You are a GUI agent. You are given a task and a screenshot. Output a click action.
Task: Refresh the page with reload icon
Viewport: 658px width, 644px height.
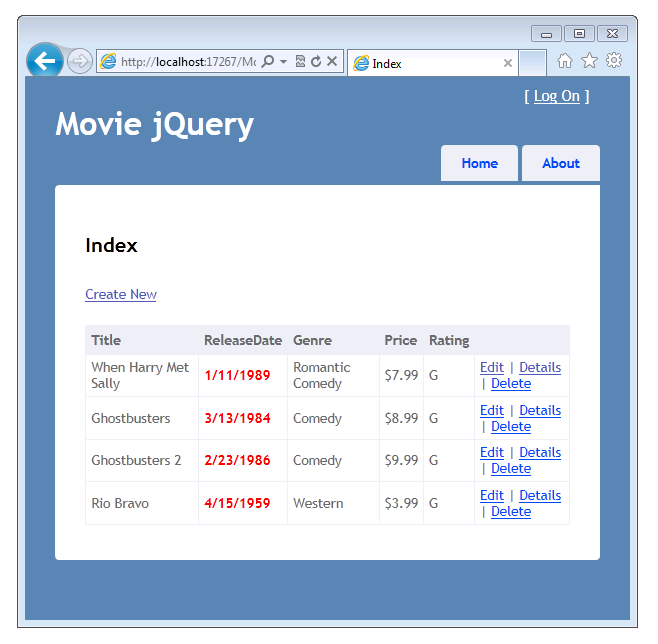tap(316, 62)
